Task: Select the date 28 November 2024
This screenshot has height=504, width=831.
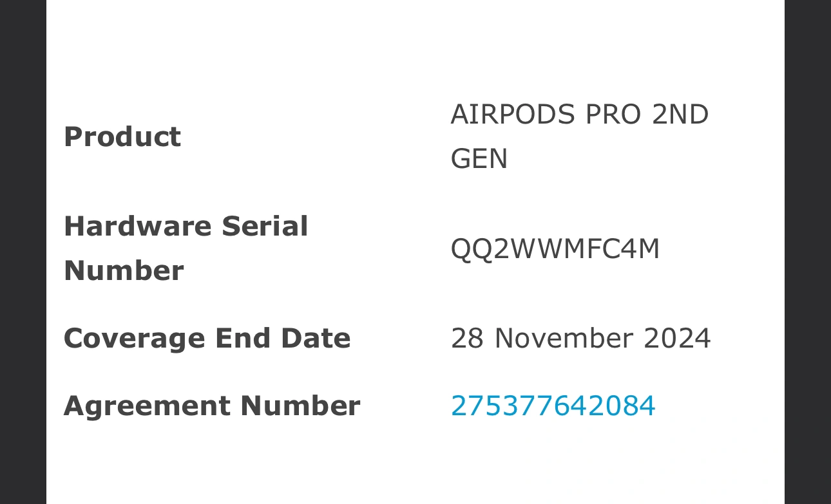Action: tap(580, 338)
